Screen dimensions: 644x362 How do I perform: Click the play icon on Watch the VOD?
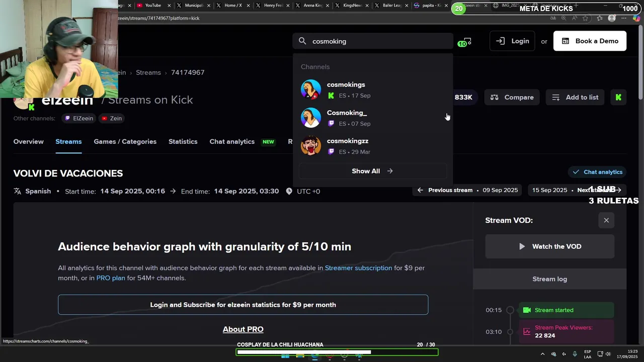pos(522,246)
